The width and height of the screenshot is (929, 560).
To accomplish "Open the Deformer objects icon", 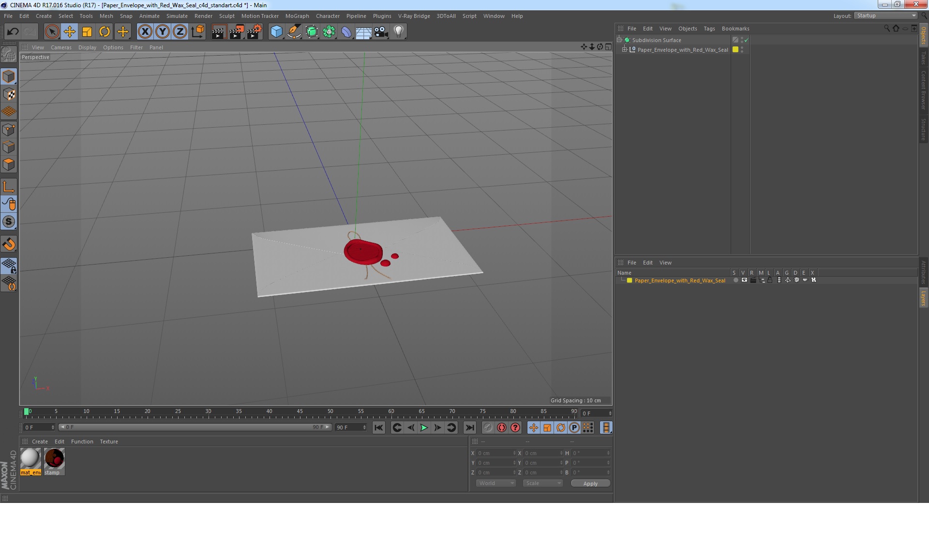I will click(346, 32).
